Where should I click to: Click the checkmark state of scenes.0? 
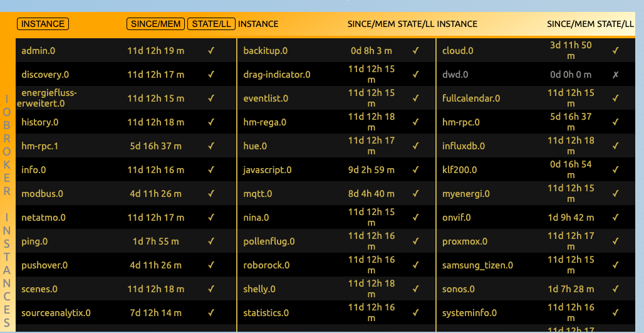211,289
